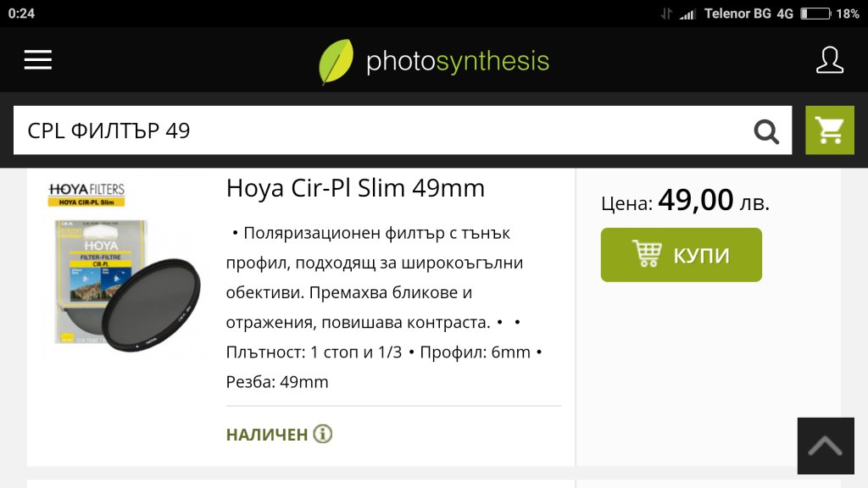868x488 pixels.
Task: Tap the scroll-to-top arrow button
Action: point(826,446)
